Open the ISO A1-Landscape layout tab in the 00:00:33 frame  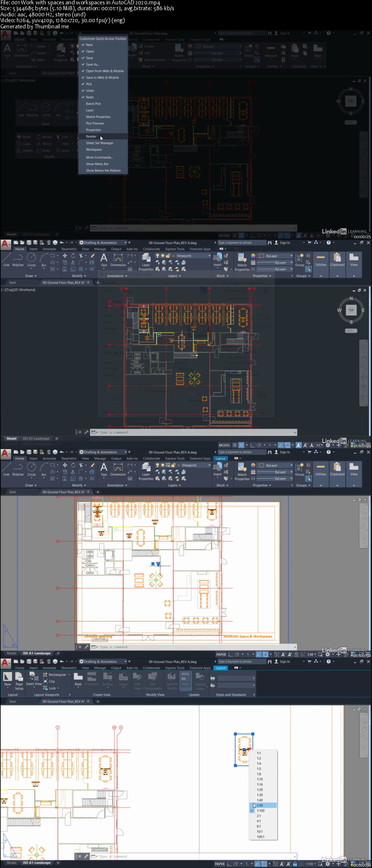pyautogui.click(x=36, y=439)
